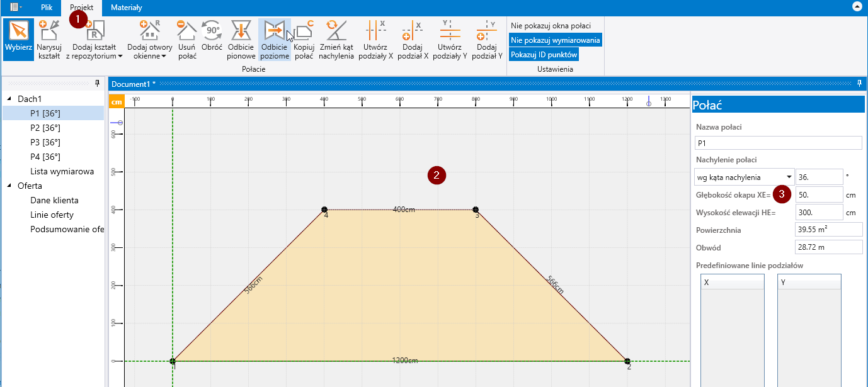Click Dodaj podział Y icon
Screen dimensions: 868x387
pos(486,39)
